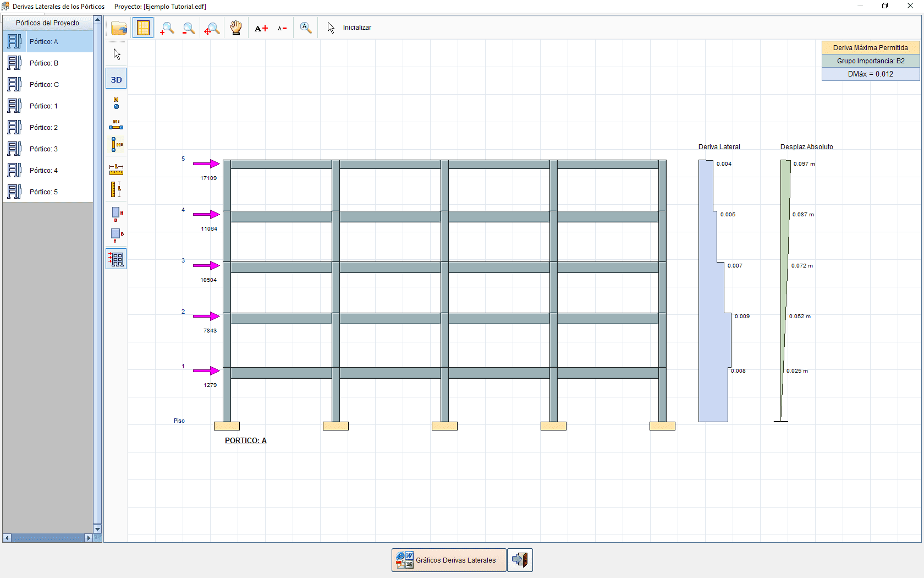Open a project with the folder icon
Screen dimensions: 924x578
pos(119,28)
